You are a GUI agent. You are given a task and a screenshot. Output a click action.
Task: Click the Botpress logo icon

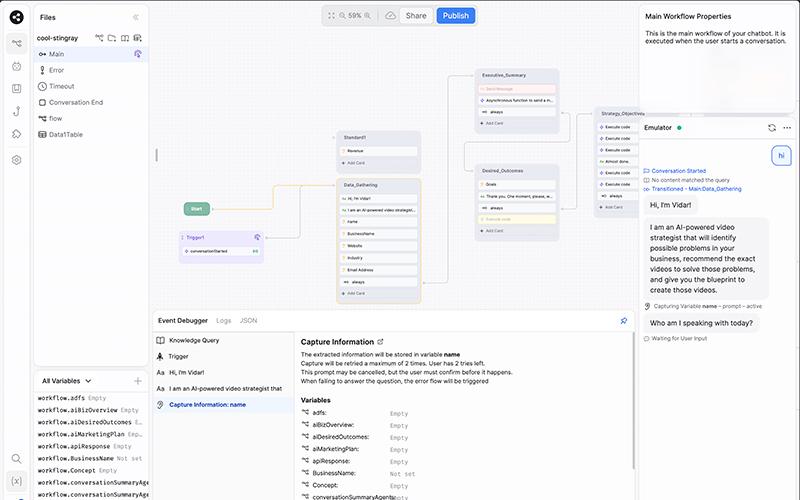[x=16, y=17]
